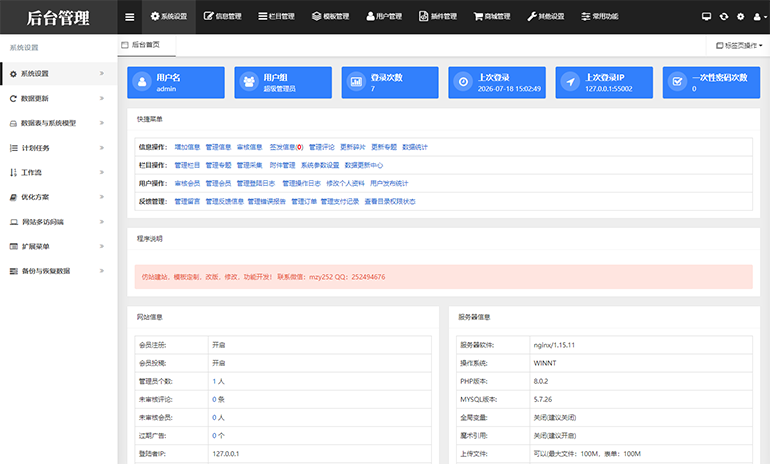Click the refresh arrows icon in top bar
Screen dimensions: 770x464
(724, 17)
